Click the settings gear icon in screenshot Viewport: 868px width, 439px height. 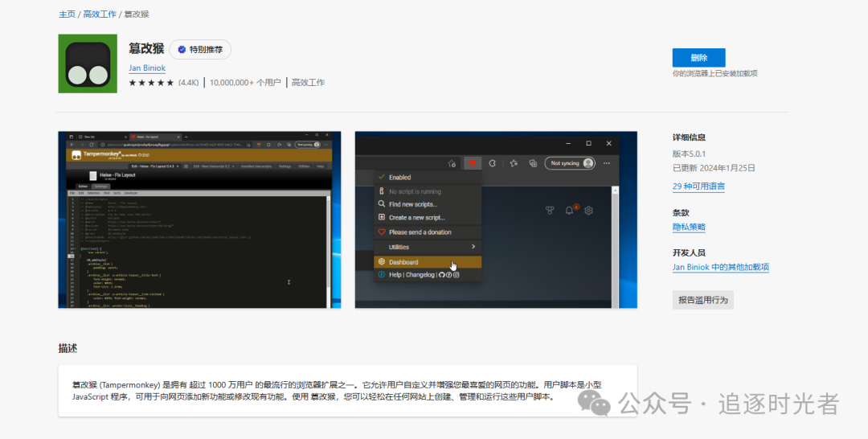(588, 211)
